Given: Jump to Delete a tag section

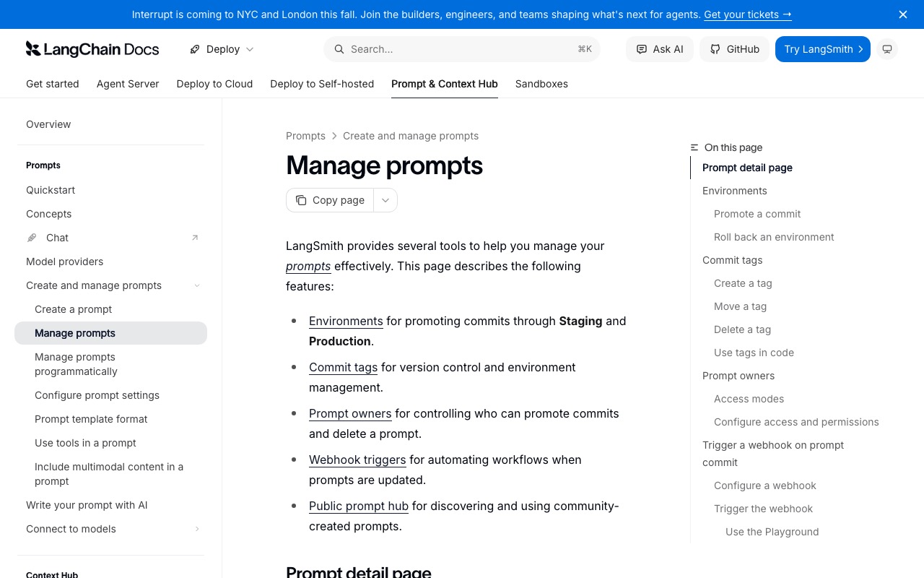Looking at the screenshot, I should click(742, 329).
